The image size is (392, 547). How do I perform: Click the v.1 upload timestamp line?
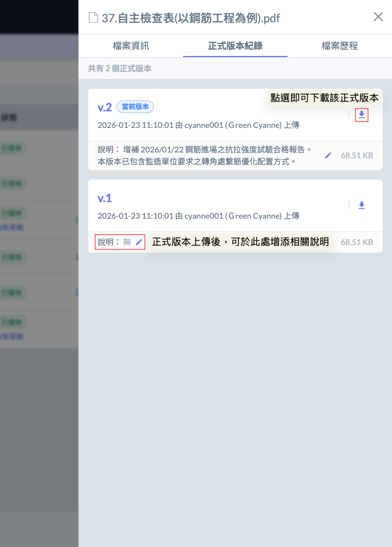coord(198,216)
